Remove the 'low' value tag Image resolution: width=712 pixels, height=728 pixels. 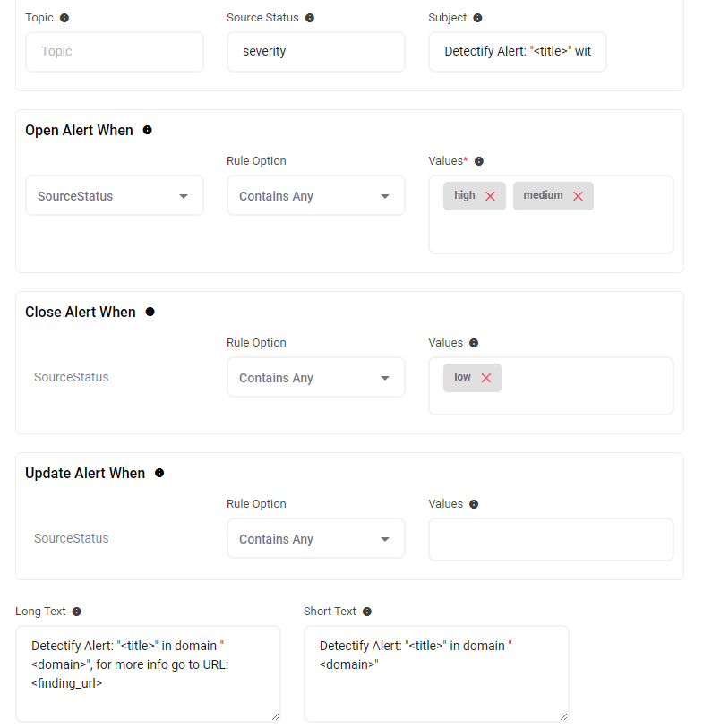(x=486, y=378)
